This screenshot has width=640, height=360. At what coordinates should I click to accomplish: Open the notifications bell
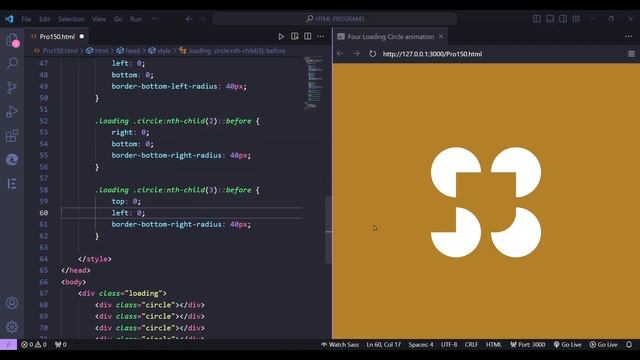click(629, 344)
